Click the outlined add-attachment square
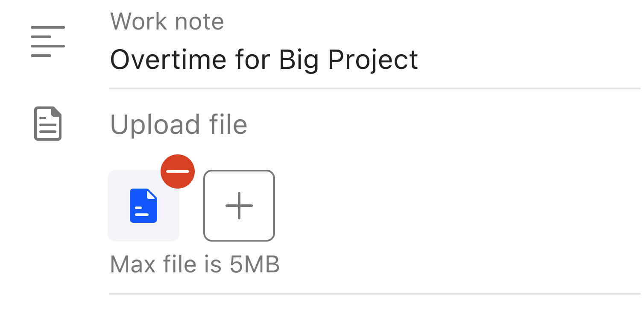Viewport: 644px width, 310px height. tap(239, 206)
